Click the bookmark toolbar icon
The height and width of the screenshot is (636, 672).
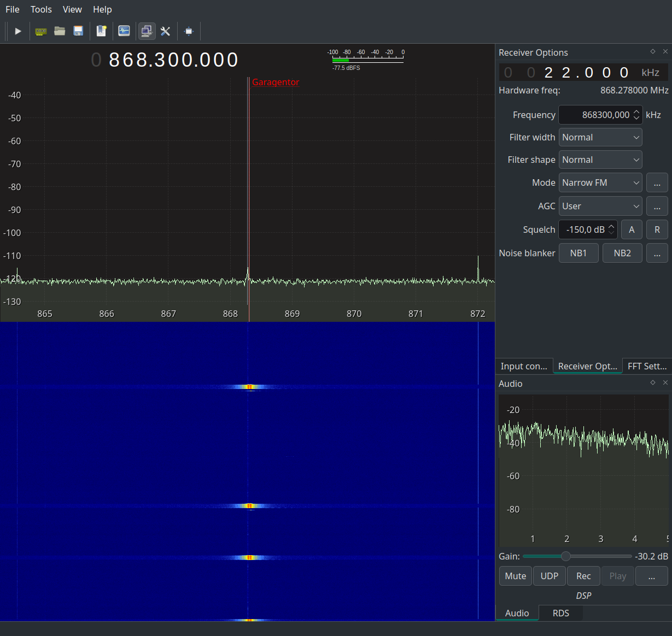tap(101, 31)
